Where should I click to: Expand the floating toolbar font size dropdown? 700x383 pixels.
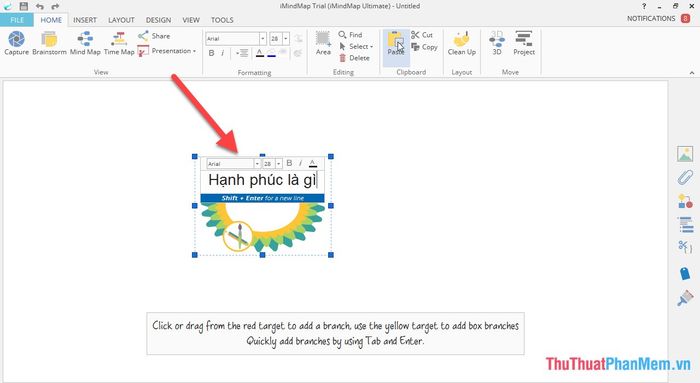(279, 164)
